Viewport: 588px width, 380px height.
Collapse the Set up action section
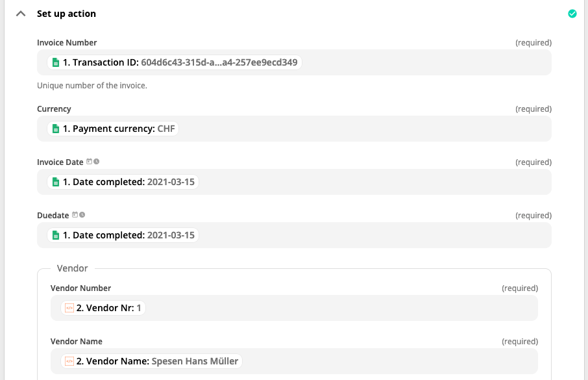point(21,14)
